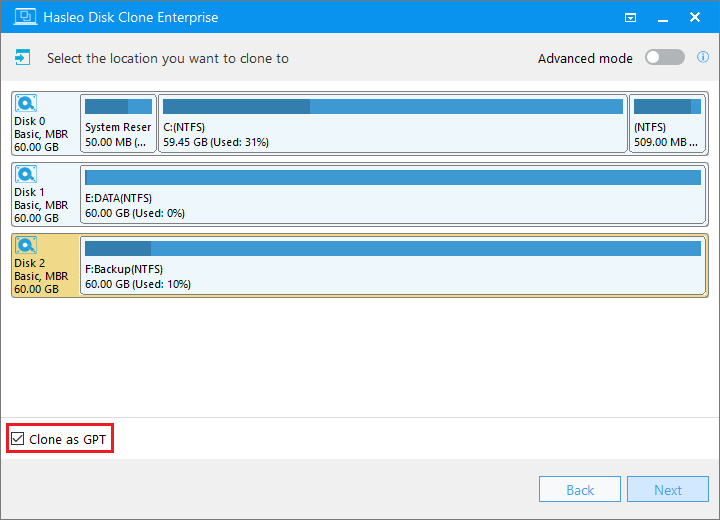720x520 pixels.
Task: Click the Disk 2 drive icon
Action: point(26,245)
